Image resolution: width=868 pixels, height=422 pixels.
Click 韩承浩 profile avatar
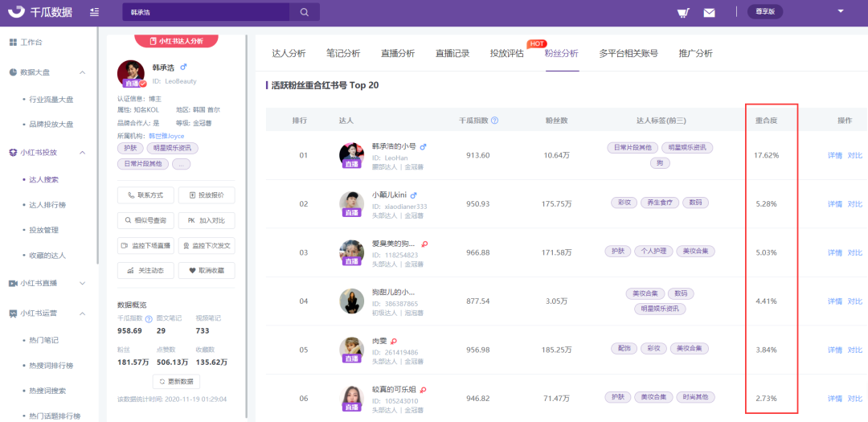click(131, 74)
